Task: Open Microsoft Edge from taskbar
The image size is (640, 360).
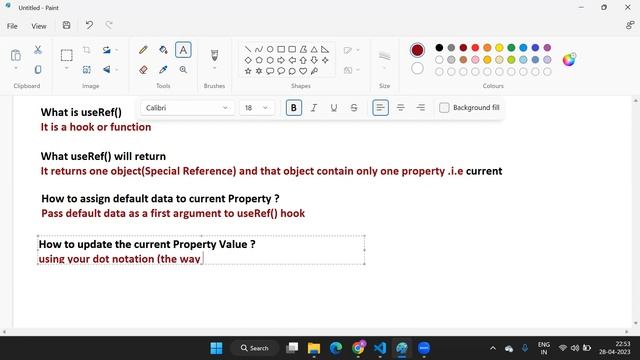Action: pyautogui.click(x=336, y=348)
